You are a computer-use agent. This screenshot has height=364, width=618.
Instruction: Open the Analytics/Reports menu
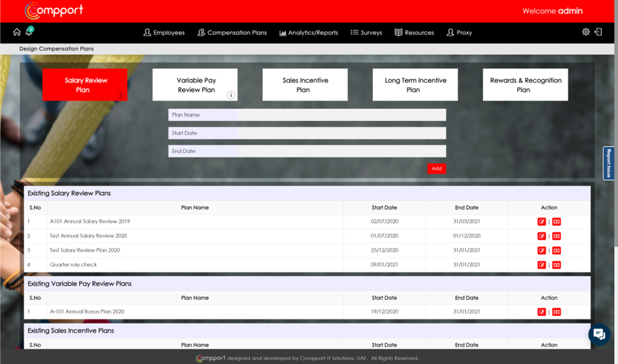309,33
